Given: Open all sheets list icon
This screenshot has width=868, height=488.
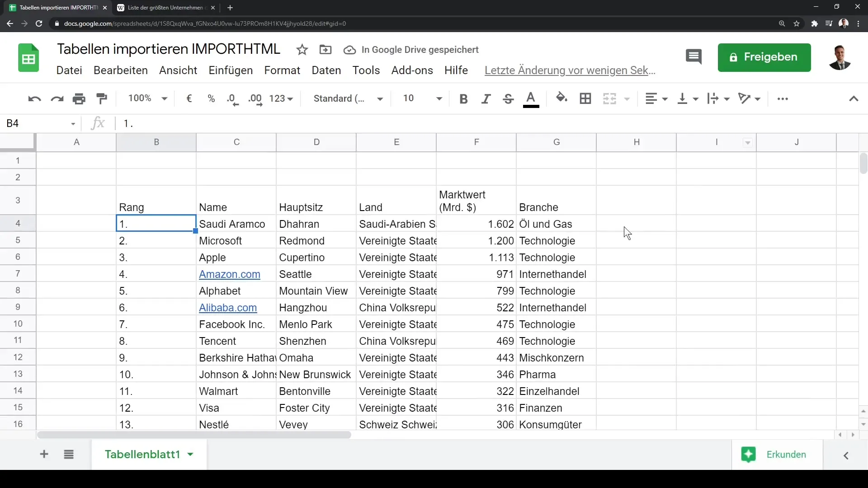Looking at the screenshot, I should coord(69,454).
